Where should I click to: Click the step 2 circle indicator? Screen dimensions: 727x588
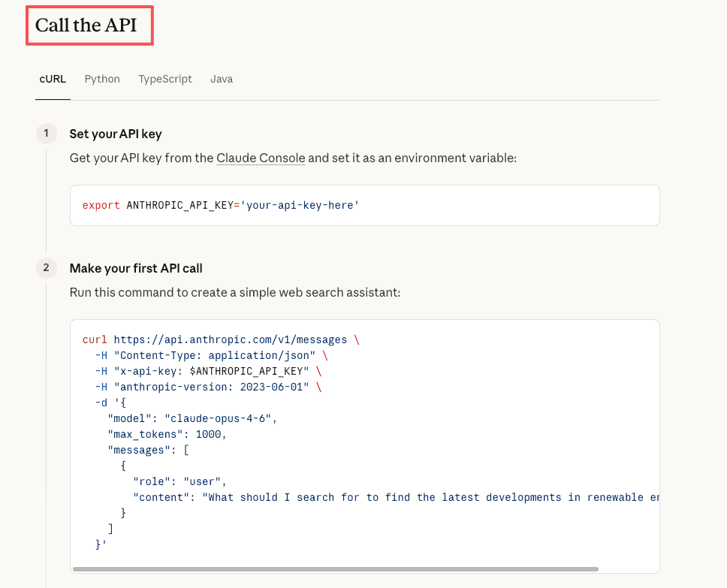[x=46, y=267]
